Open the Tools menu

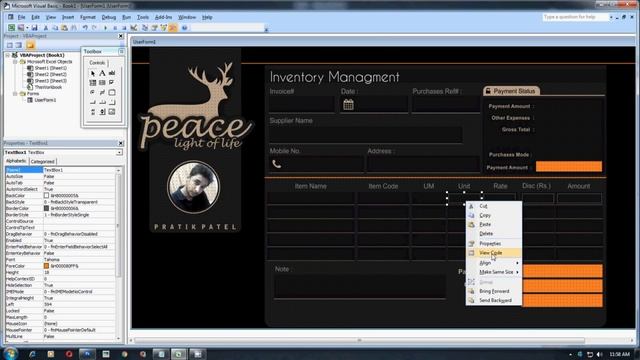pyautogui.click(x=143, y=17)
